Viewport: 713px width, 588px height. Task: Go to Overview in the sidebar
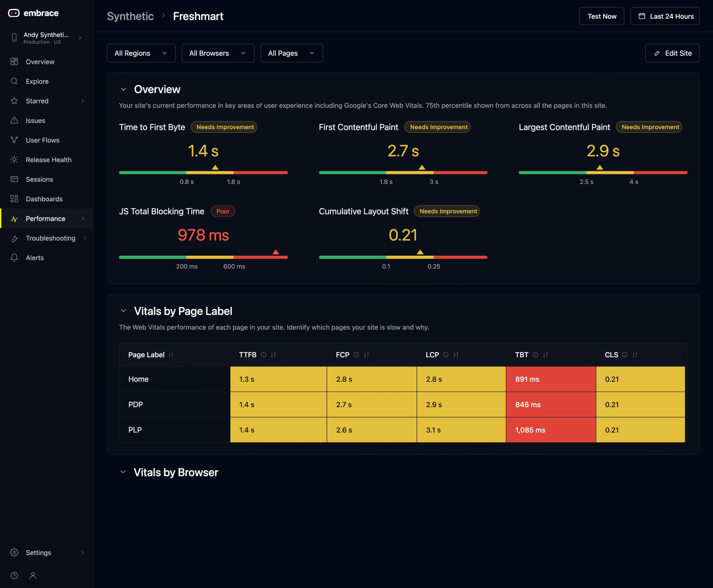click(x=47, y=62)
